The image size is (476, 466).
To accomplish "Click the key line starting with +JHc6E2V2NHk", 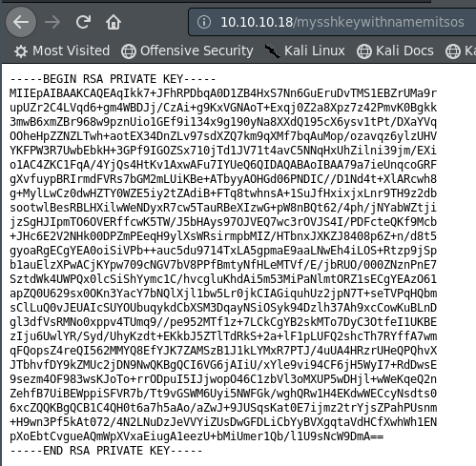I will point(223,236).
